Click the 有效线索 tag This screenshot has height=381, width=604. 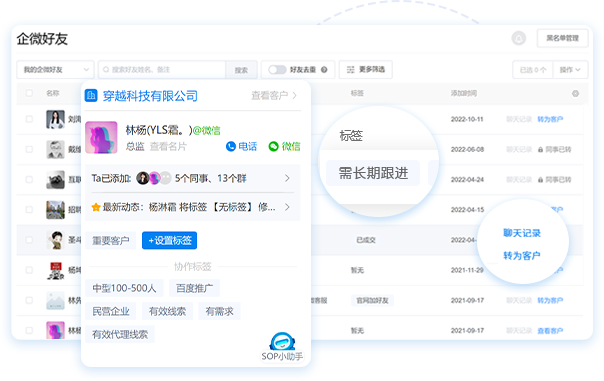point(167,311)
